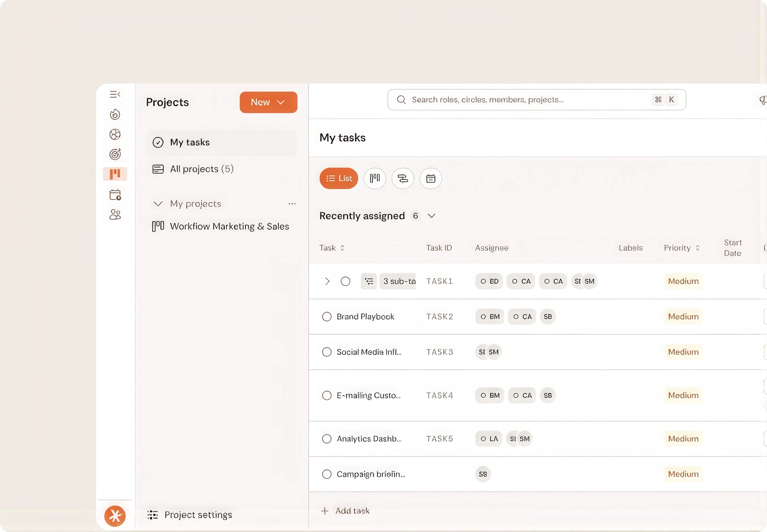The width and height of the screenshot is (767, 532).
Task: Open the calendar meetings icon in sidebar
Action: click(x=115, y=195)
